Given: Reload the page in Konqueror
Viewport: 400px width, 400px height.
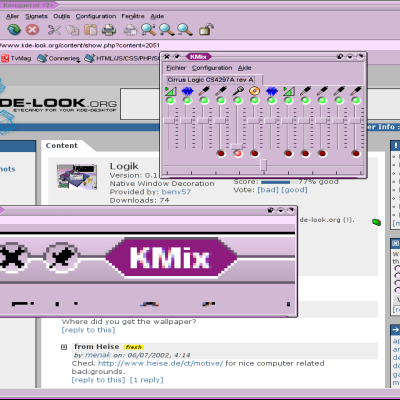Looking at the screenshot, I should pyautogui.click(x=14, y=30).
